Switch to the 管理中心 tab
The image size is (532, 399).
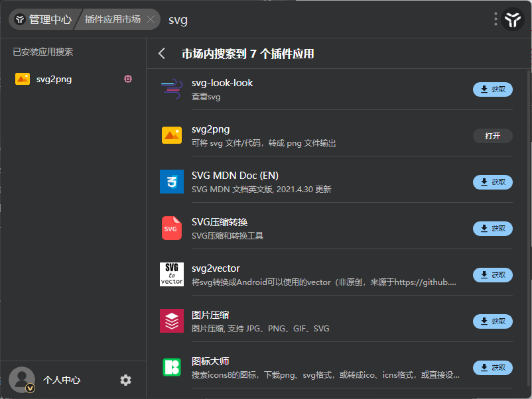point(43,19)
